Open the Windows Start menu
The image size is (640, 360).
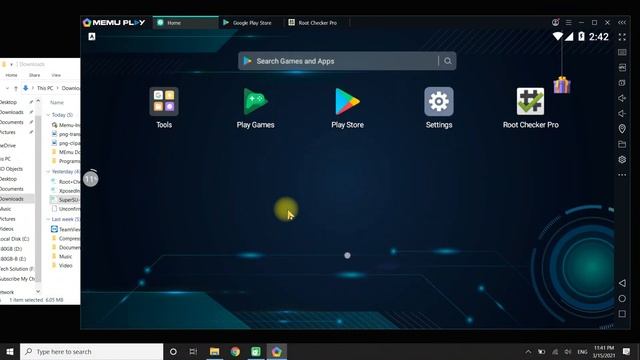tap(10, 351)
